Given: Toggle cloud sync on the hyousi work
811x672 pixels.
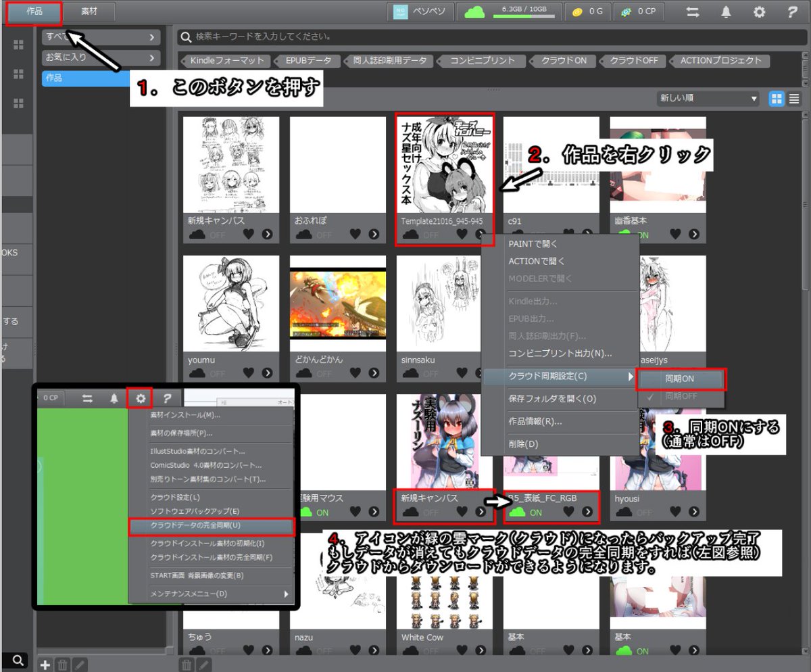Looking at the screenshot, I should pyautogui.click(x=633, y=512).
